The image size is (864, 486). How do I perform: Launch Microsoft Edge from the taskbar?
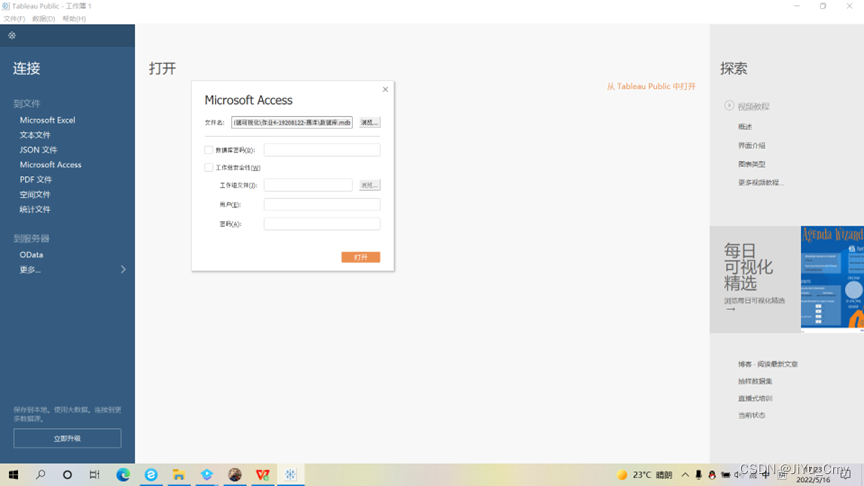(x=123, y=474)
